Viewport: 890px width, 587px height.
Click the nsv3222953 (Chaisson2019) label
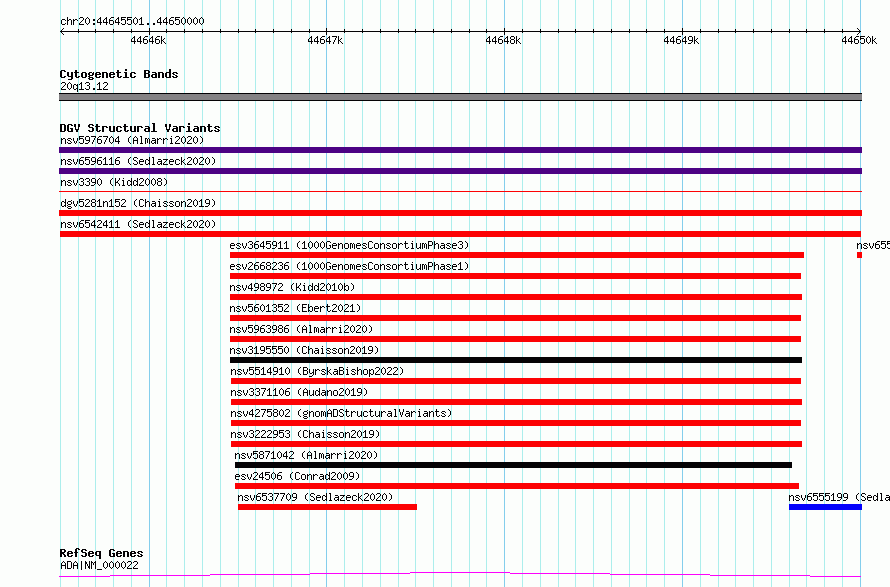coord(305,434)
